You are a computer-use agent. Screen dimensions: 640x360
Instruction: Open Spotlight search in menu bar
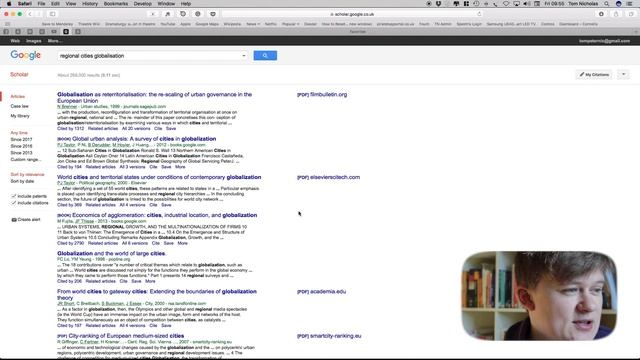pyautogui.click(x=607, y=4)
